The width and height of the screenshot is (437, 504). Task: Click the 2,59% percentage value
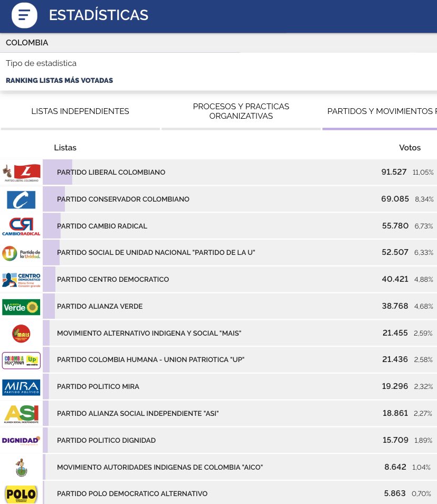(423, 334)
